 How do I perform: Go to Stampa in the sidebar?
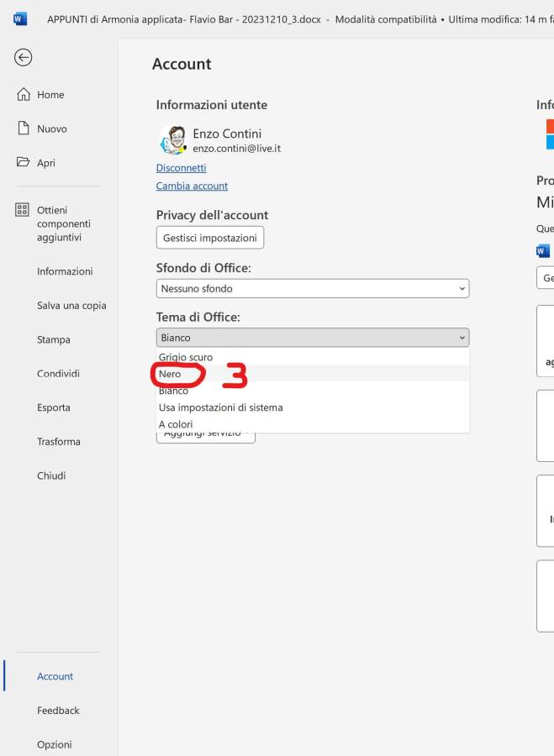pyautogui.click(x=54, y=340)
